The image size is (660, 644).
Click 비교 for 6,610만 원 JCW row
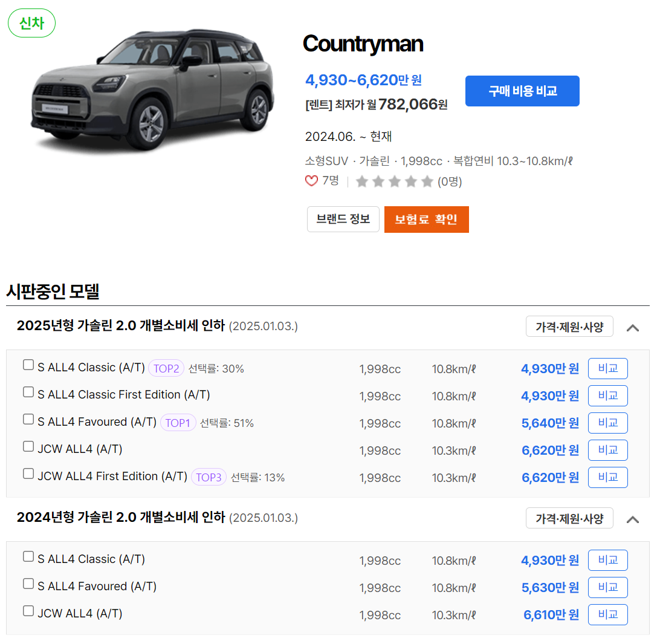pos(607,614)
